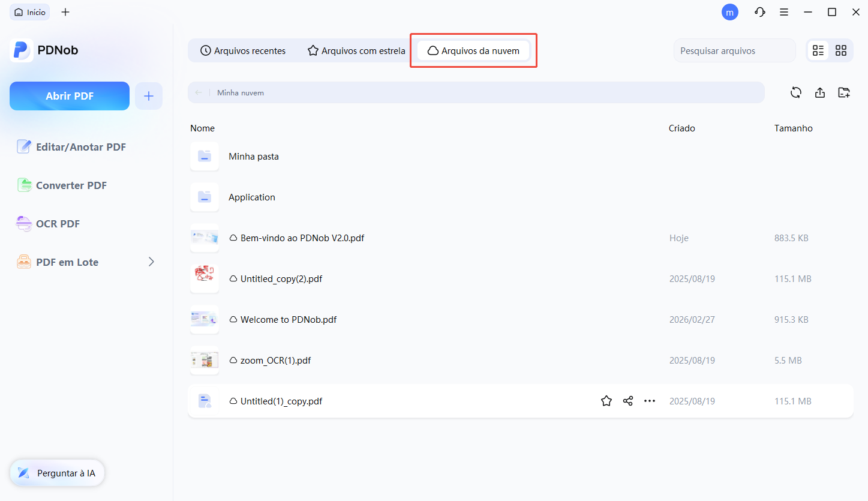This screenshot has height=501, width=868.
Task: Share the Untitled(1)_copy.pdf file
Action: click(628, 400)
